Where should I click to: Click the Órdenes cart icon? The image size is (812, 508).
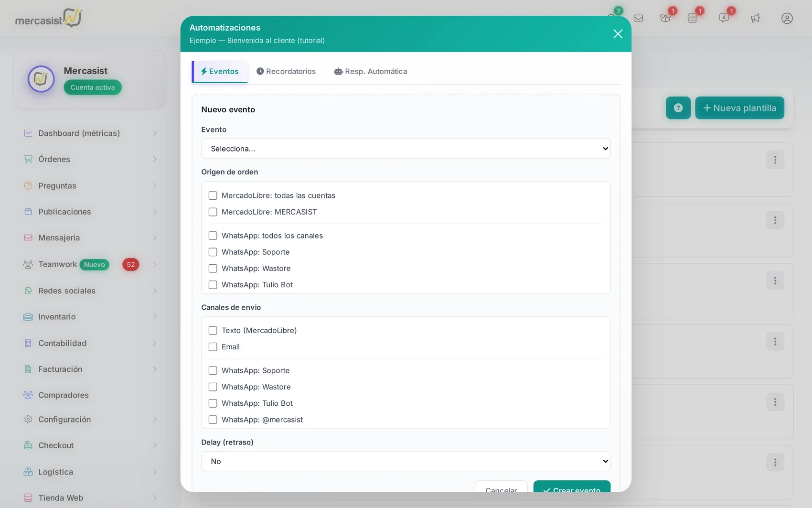pyautogui.click(x=28, y=159)
